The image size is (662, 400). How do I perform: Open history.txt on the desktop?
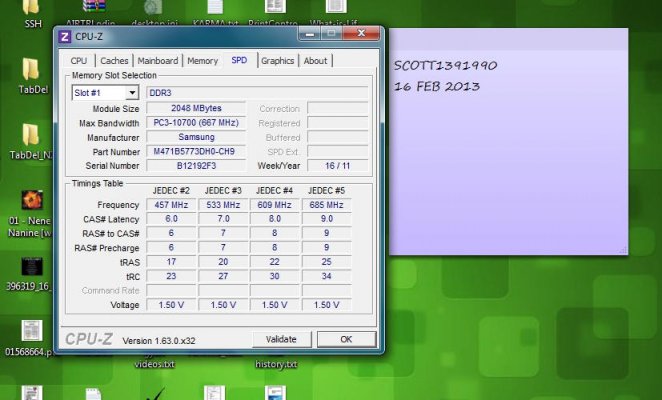pyautogui.click(x=276, y=364)
